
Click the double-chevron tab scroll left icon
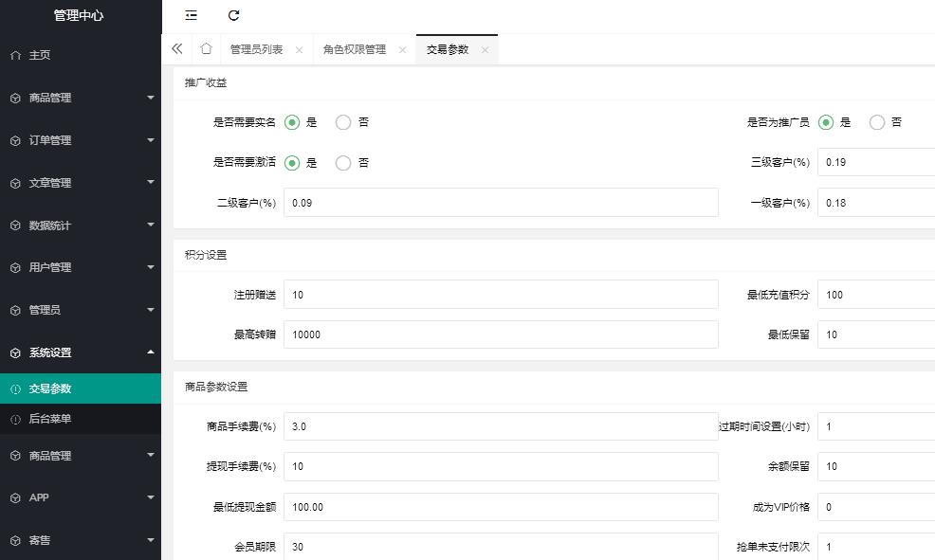[177, 49]
